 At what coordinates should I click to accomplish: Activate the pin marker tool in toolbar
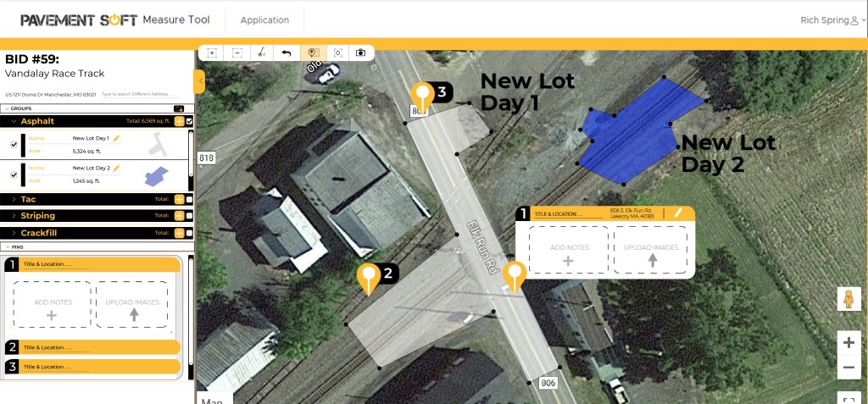point(313,53)
